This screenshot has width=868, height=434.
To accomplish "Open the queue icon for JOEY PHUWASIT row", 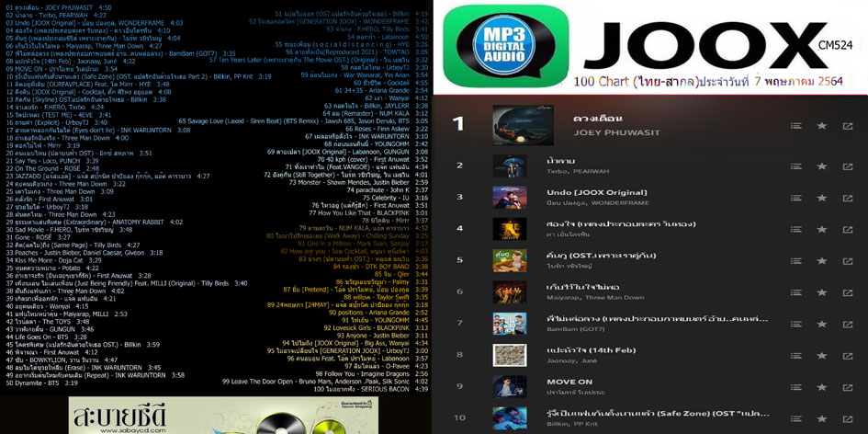I will [796, 126].
